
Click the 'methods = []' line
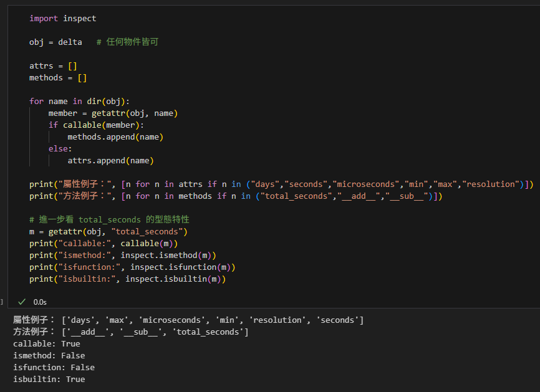(x=58, y=78)
